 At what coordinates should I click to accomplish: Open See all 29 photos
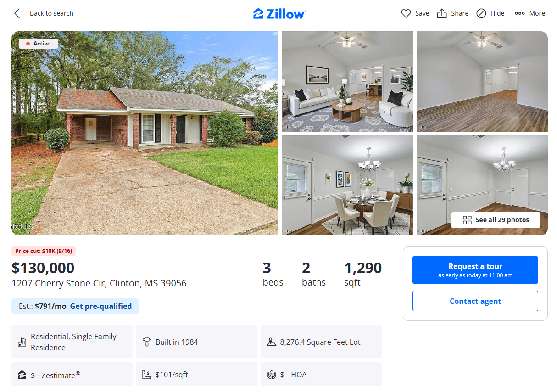496,220
